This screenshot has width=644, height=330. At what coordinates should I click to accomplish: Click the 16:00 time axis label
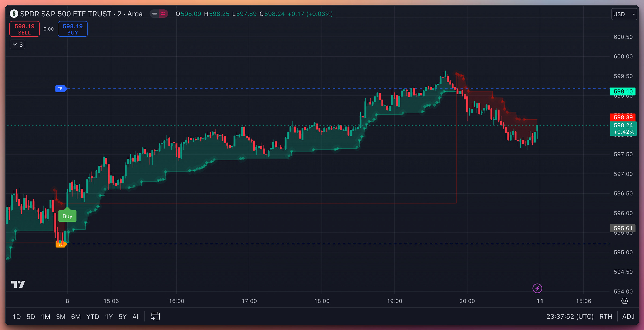click(177, 301)
